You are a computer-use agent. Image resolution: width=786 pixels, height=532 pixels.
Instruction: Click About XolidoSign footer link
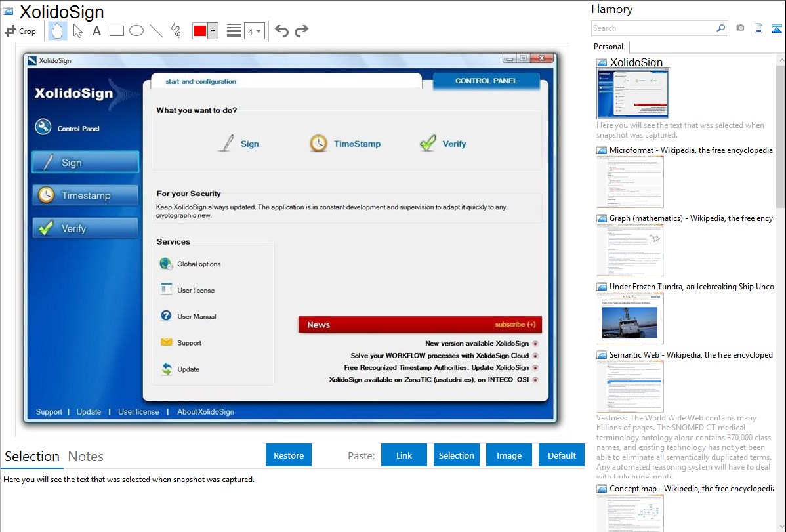[205, 412]
